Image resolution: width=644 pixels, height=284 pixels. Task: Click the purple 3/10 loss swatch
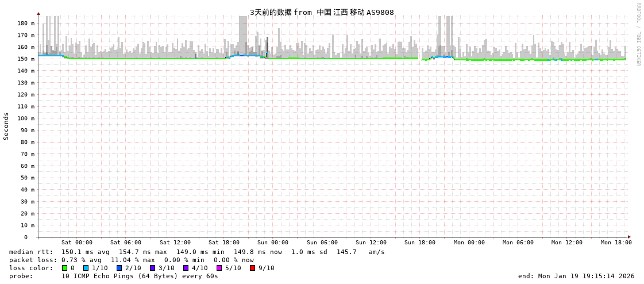tap(152, 268)
